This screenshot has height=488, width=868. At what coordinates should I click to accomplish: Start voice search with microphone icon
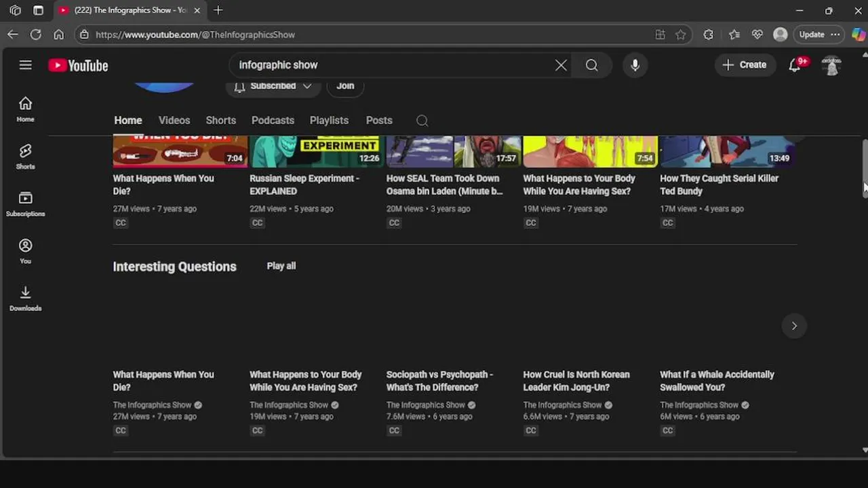pyautogui.click(x=635, y=65)
